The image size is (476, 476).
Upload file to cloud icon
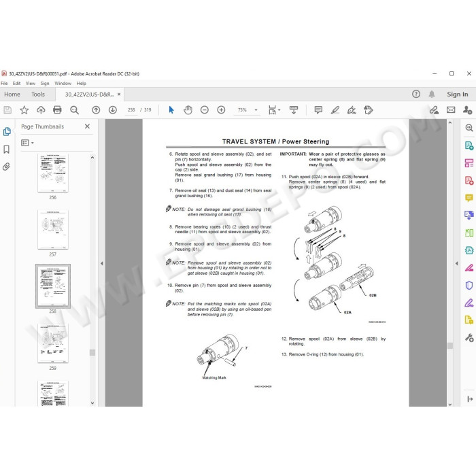pyautogui.click(x=41, y=110)
